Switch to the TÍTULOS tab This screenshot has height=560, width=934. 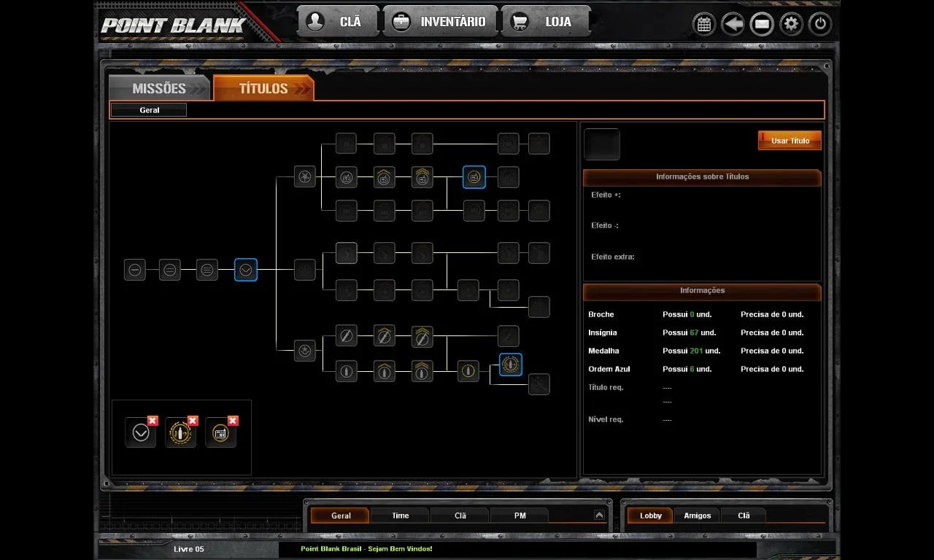click(263, 88)
